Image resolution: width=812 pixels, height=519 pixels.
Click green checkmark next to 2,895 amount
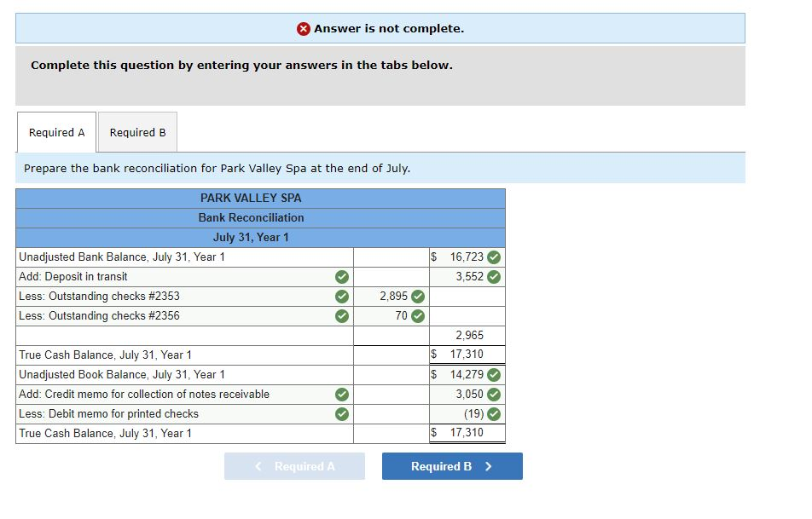point(418,297)
